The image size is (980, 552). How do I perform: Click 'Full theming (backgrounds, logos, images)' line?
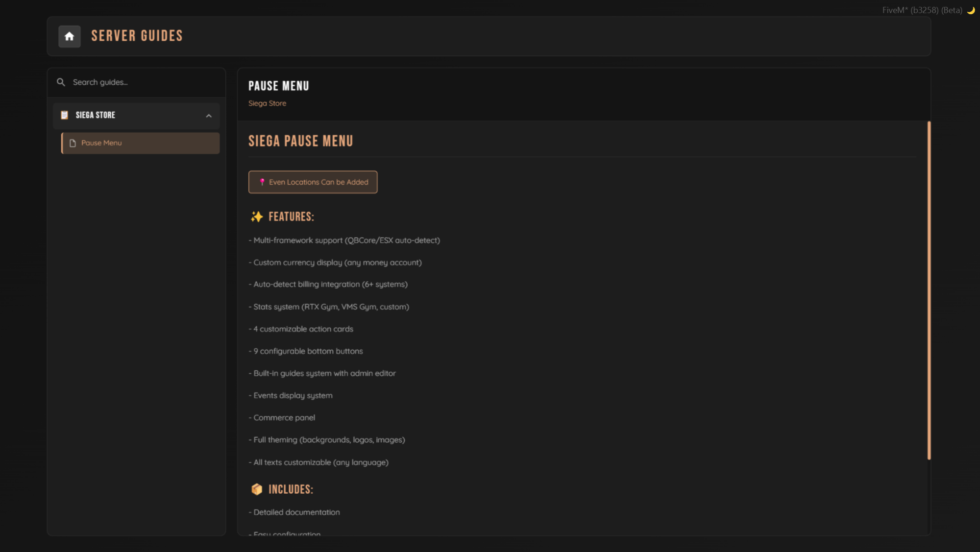tap(327, 440)
